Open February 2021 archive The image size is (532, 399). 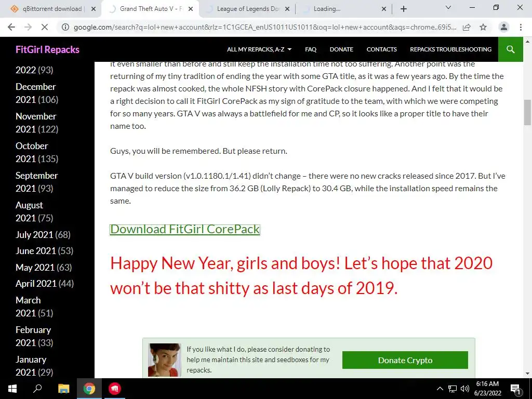tap(34, 336)
